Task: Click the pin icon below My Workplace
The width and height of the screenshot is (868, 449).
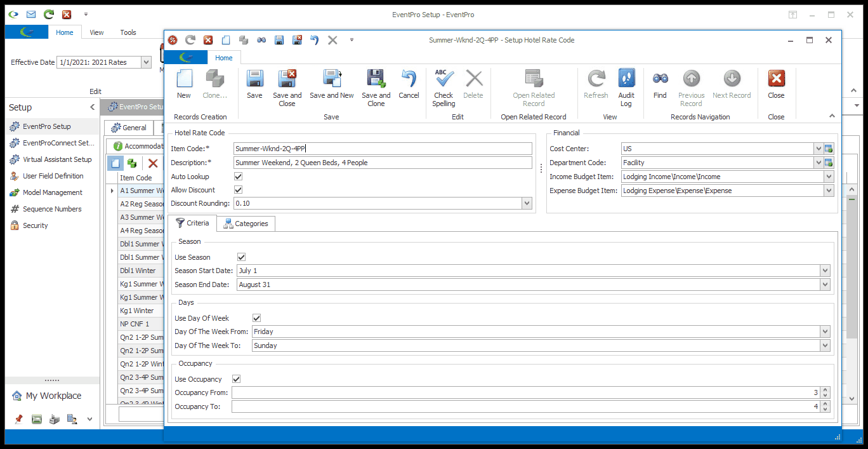Action: tap(18, 419)
